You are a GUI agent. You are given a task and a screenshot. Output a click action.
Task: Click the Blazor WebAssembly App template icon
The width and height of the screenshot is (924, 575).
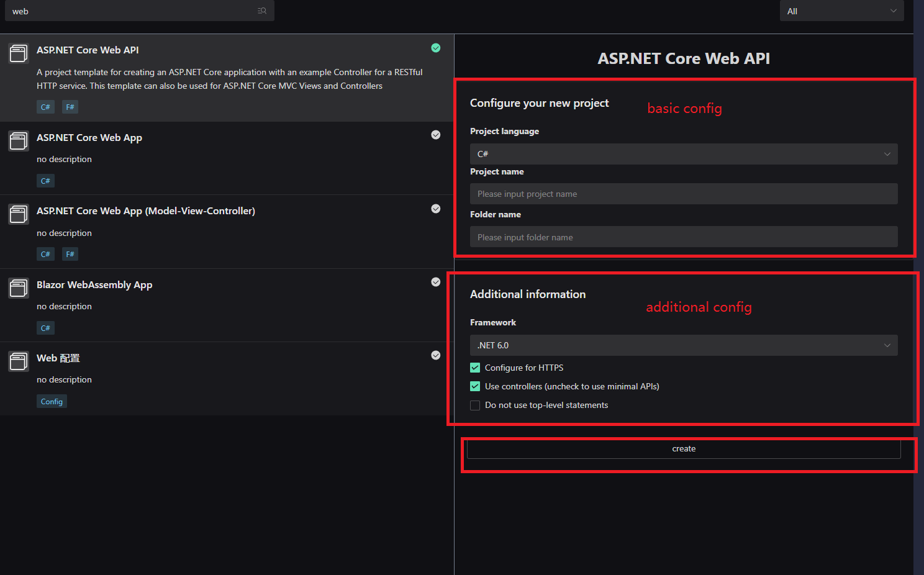18,288
